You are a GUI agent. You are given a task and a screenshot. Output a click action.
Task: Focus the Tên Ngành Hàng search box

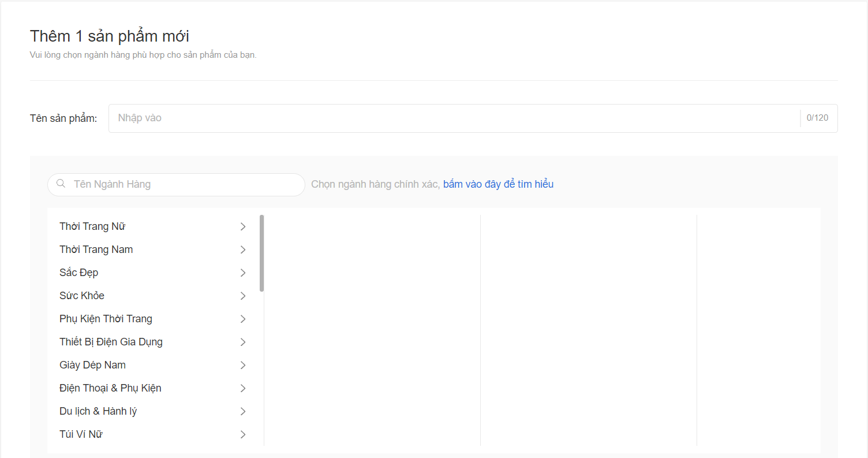185,185
